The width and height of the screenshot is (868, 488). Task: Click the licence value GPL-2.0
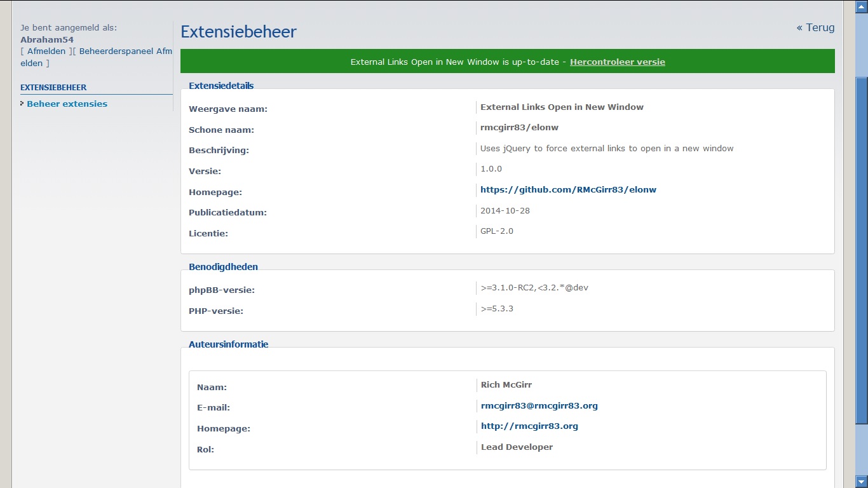tap(497, 231)
